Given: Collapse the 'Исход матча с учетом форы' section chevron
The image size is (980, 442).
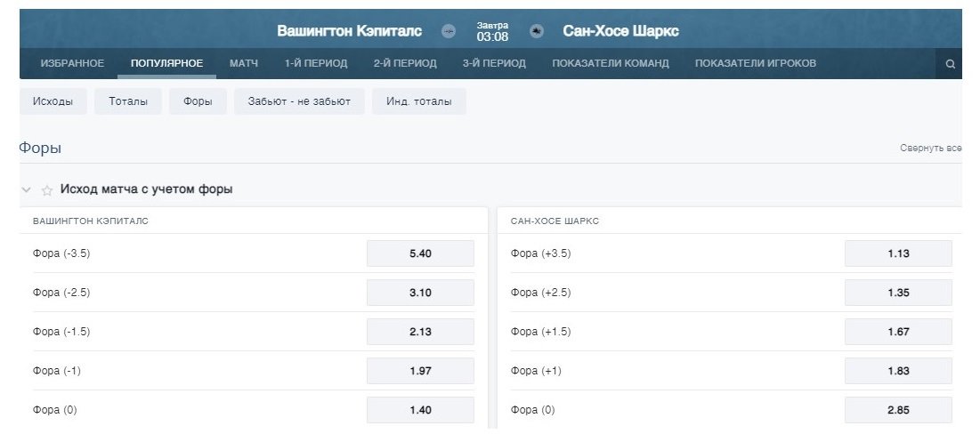Looking at the screenshot, I should click(26, 189).
